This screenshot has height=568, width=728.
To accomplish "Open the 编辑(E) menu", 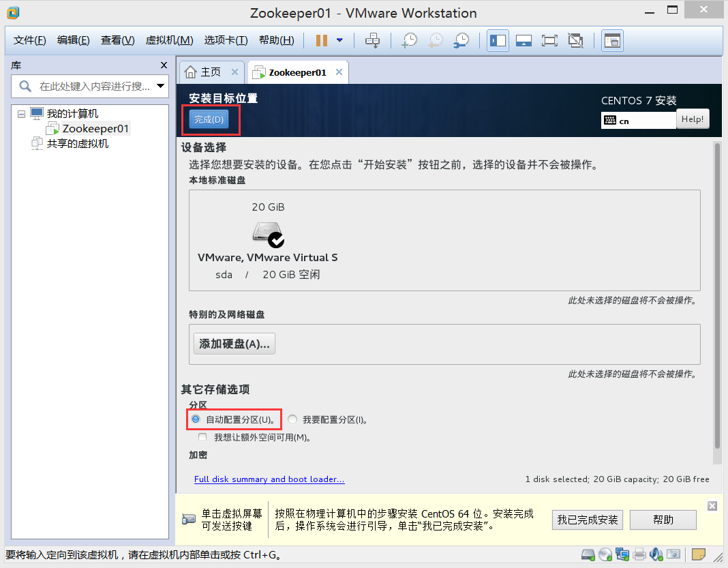I will click(x=73, y=40).
